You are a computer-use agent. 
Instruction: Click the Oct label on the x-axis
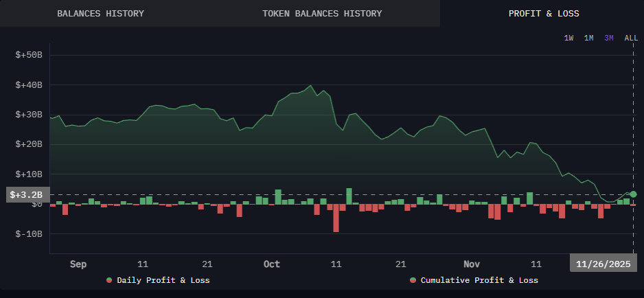point(272,264)
